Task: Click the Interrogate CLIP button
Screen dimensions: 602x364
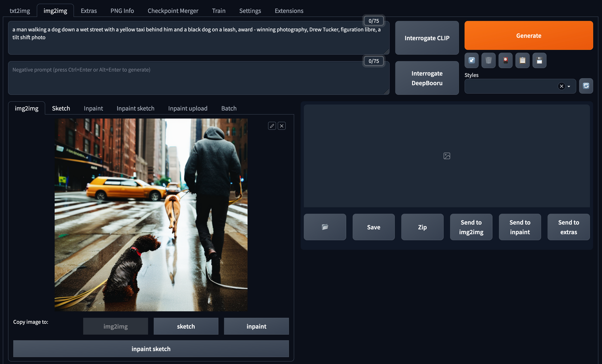Action: tap(427, 38)
